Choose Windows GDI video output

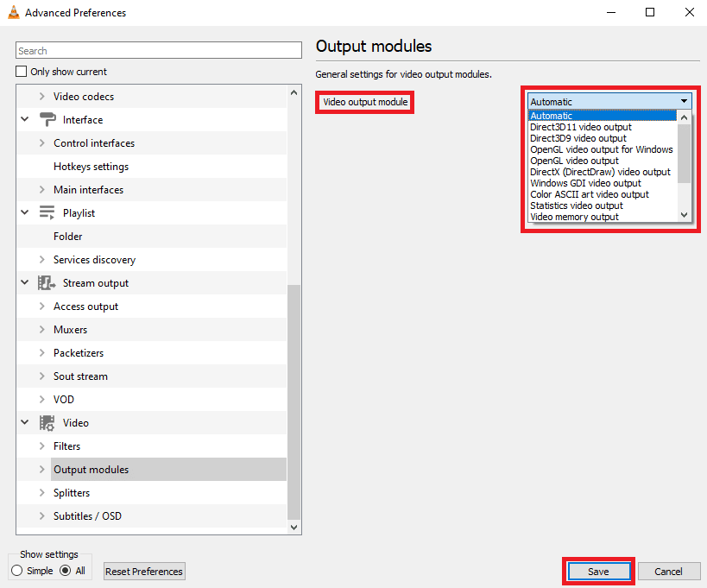(603, 183)
